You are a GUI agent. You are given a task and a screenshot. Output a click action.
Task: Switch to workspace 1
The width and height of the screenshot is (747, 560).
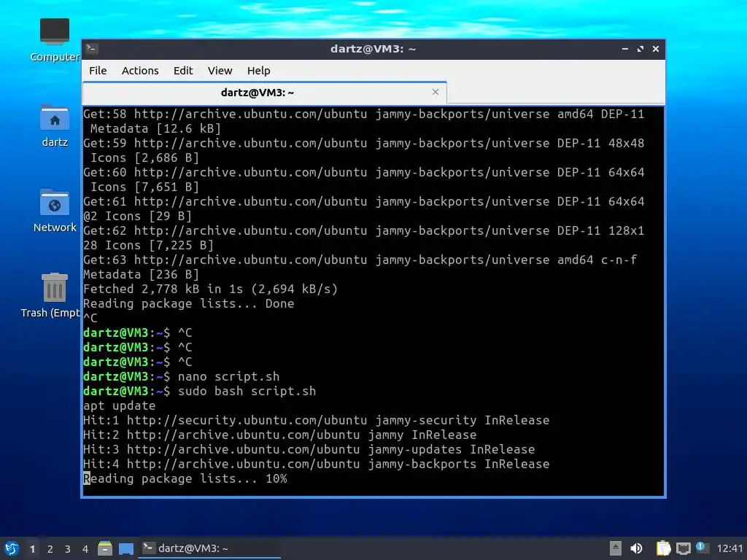point(32,549)
